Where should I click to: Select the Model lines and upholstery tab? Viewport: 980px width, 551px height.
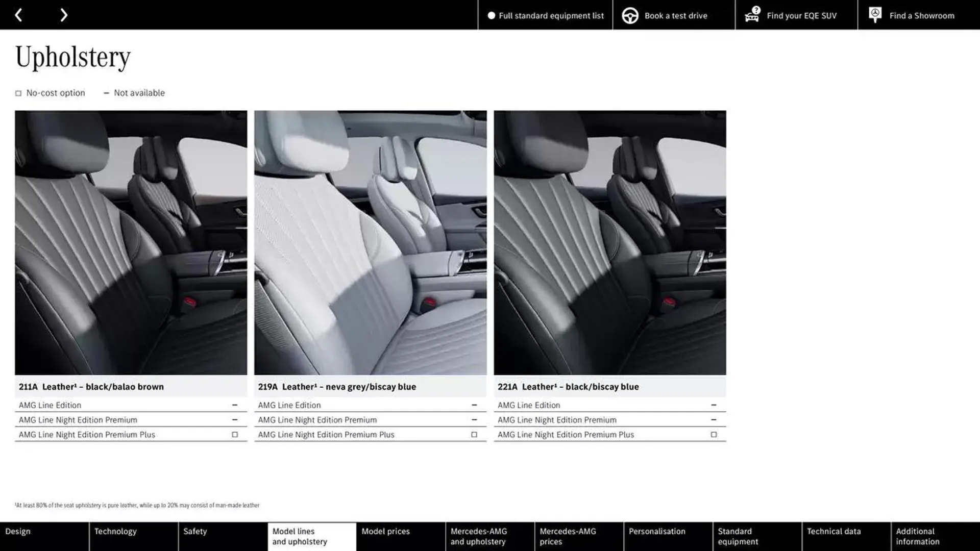(312, 536)
